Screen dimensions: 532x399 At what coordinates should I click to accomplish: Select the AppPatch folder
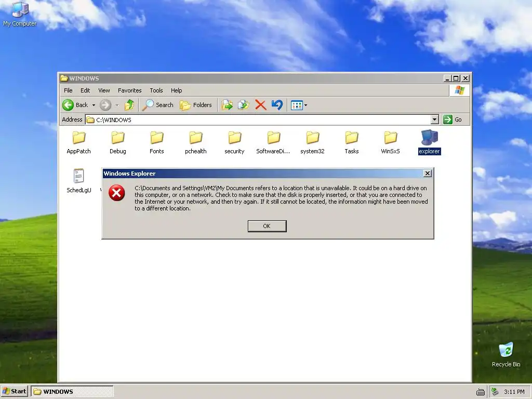pos(79,142)
